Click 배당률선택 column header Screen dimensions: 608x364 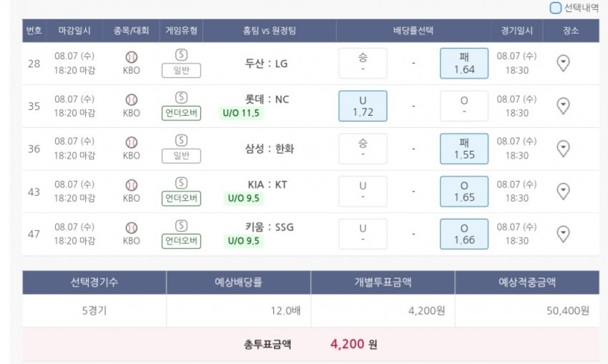coord(413,31)
